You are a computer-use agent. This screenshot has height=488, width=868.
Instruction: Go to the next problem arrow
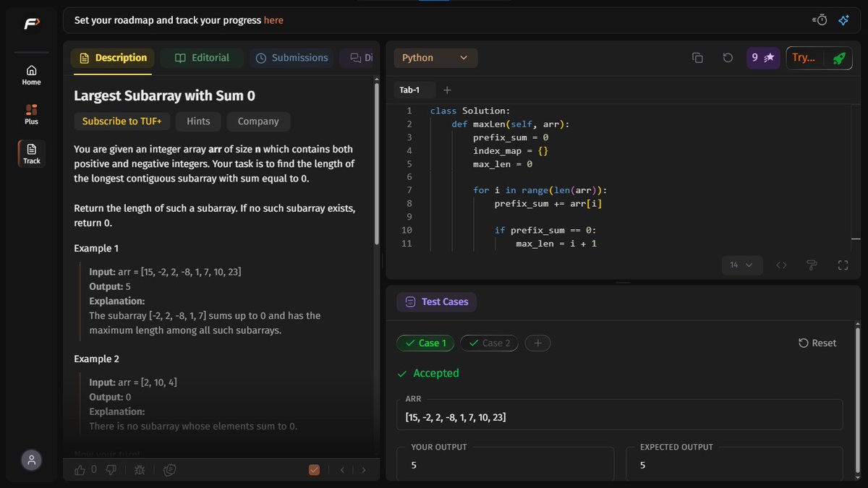pyautogui.click(x=364, y=470)
